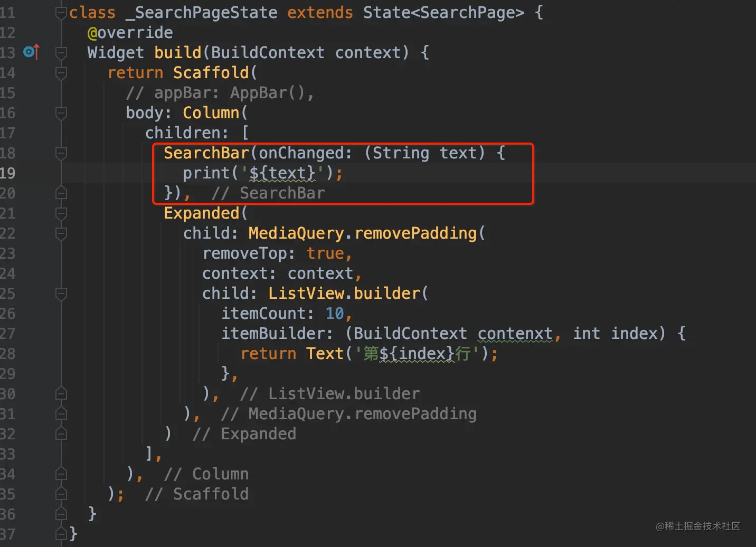Click the fold end marker on line 37

click(61, 534)
